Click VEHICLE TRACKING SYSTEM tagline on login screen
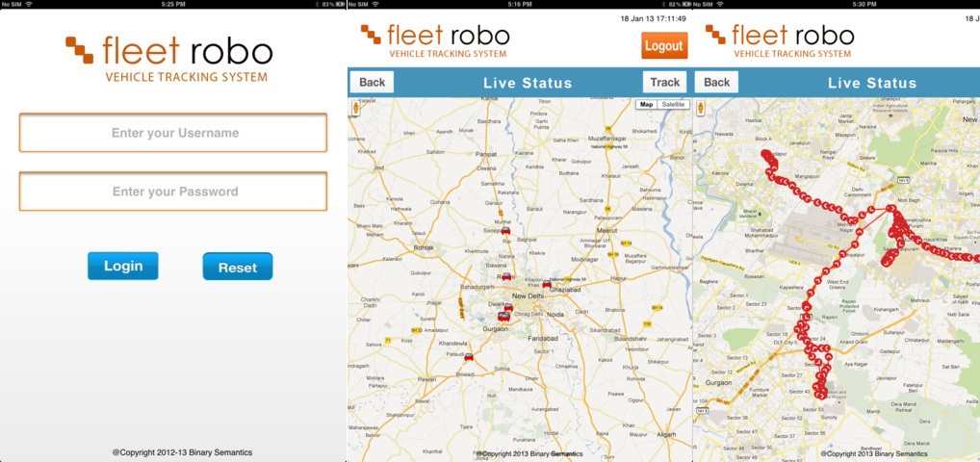 point(186,78)
